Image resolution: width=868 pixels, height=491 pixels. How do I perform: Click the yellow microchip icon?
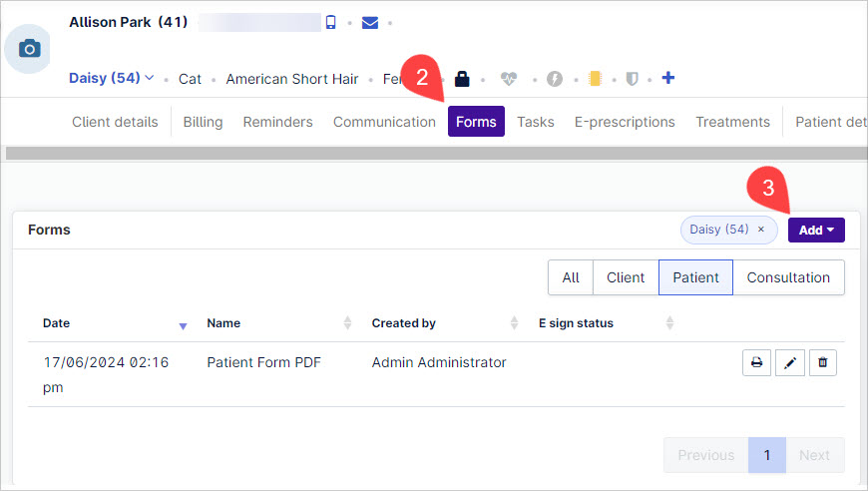coord(595,79)
